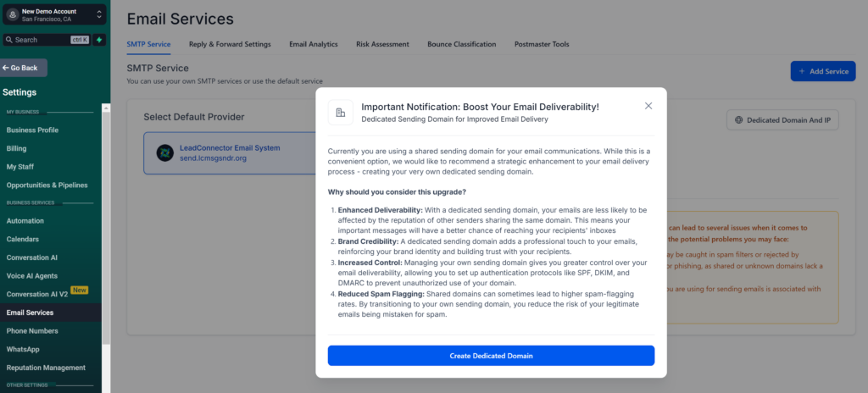This screenshot has width=868, height=393.
Task: Click the account avatar icon
Action: [13, 14]
